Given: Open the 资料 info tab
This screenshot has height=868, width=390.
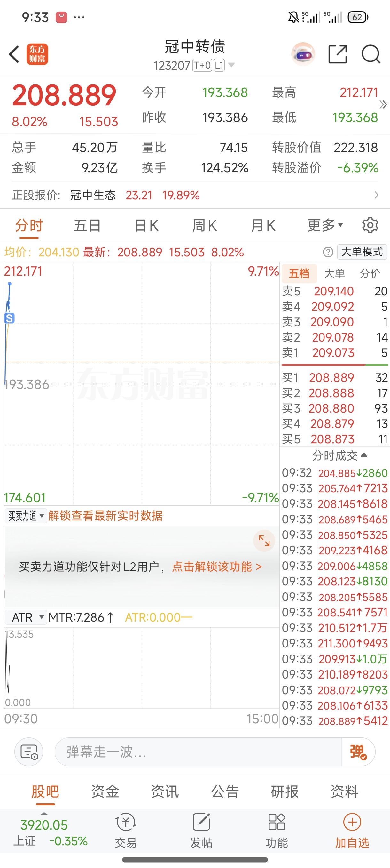Looking at the screenshot, I should (x=345, y=791).
